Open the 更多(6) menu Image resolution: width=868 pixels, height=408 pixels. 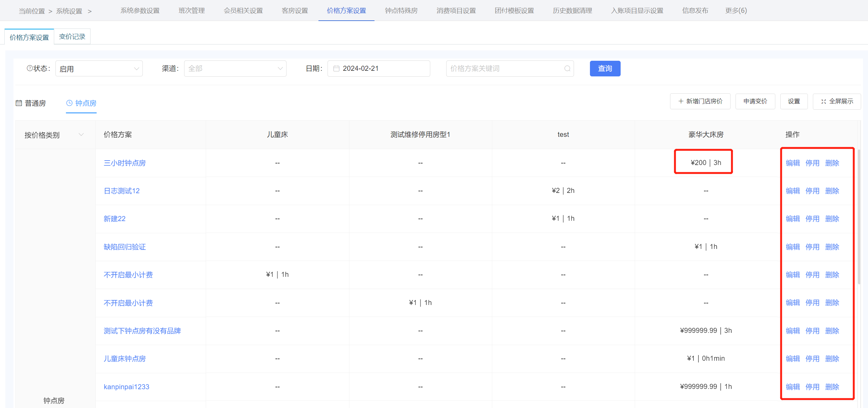point(736,10)
